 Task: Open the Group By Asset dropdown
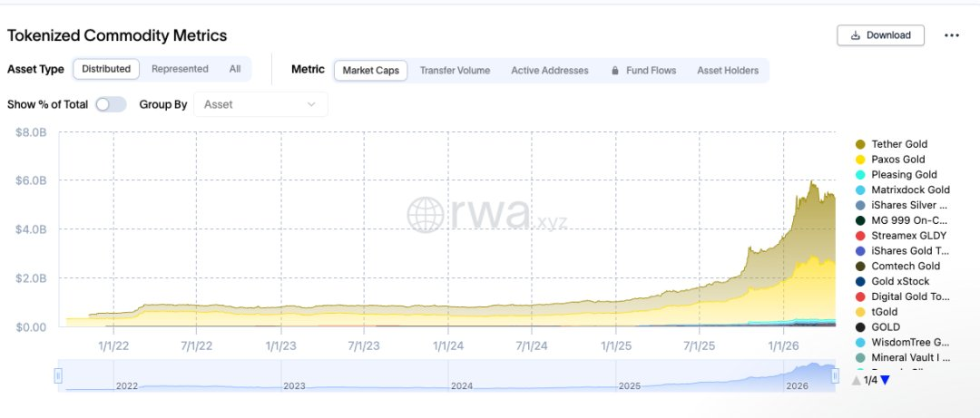pyautogui.click(x=260, y=104)
